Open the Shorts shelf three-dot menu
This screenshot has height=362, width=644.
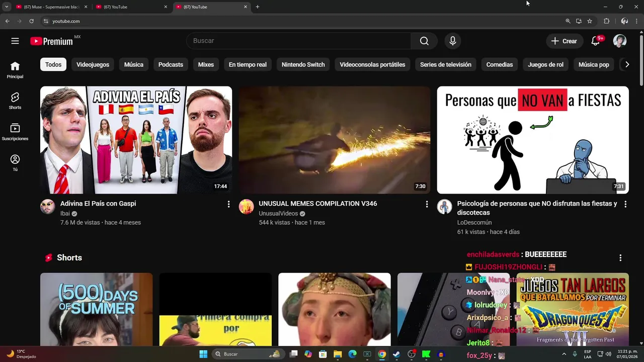tap(620, 257)
